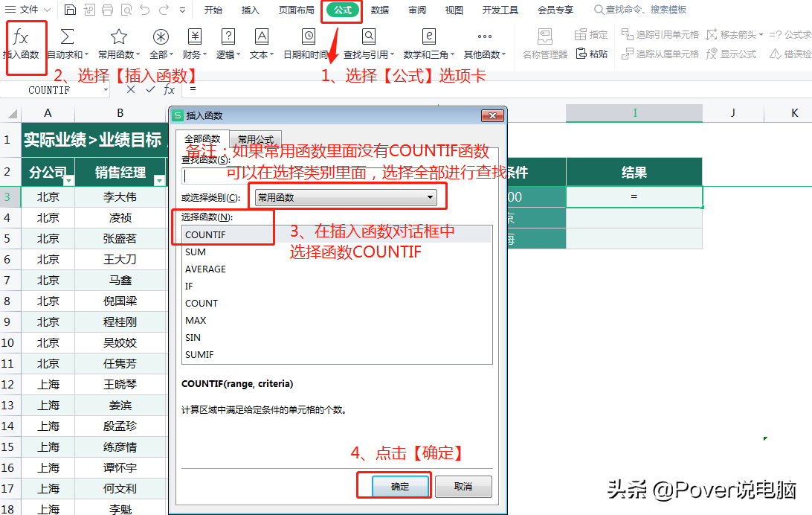Click Show Formulas (显示公式) icon

tap(712, 54)
